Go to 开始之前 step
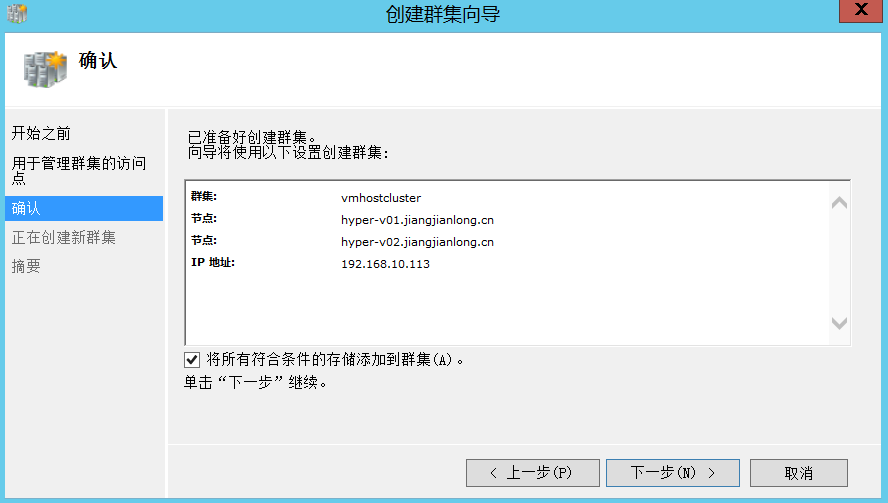888x503 pixels. point(41,133)
